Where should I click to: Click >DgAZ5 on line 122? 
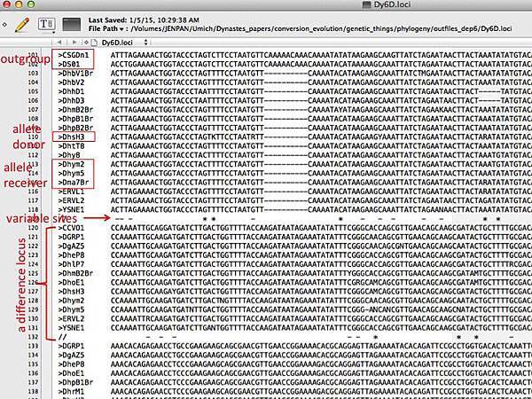tap(71, 246)
